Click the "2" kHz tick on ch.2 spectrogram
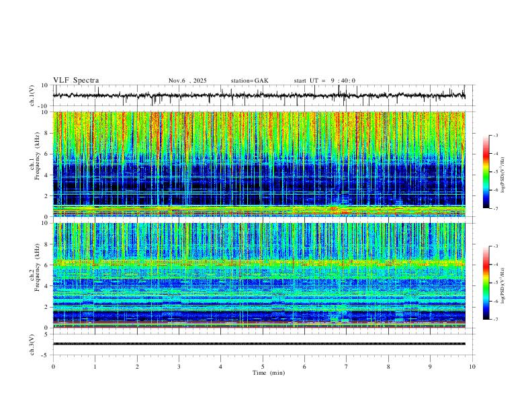Viewport: 532px width, 411px height. click(46, 307)
